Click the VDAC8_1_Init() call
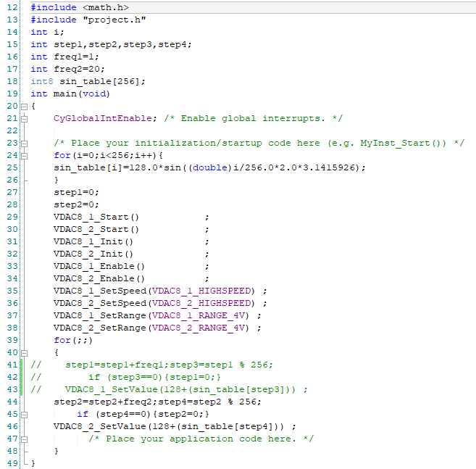The width and height of the screenshot is (476, 469). [93, 241]
